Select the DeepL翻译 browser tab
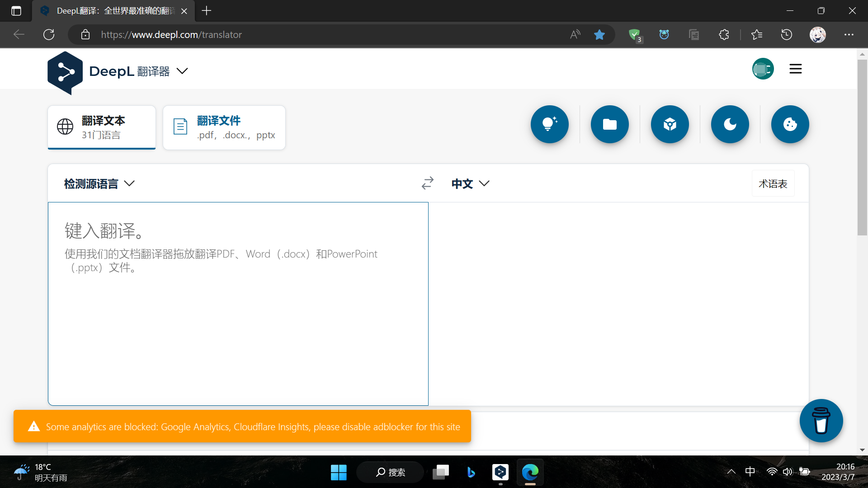 click(113, 11)
